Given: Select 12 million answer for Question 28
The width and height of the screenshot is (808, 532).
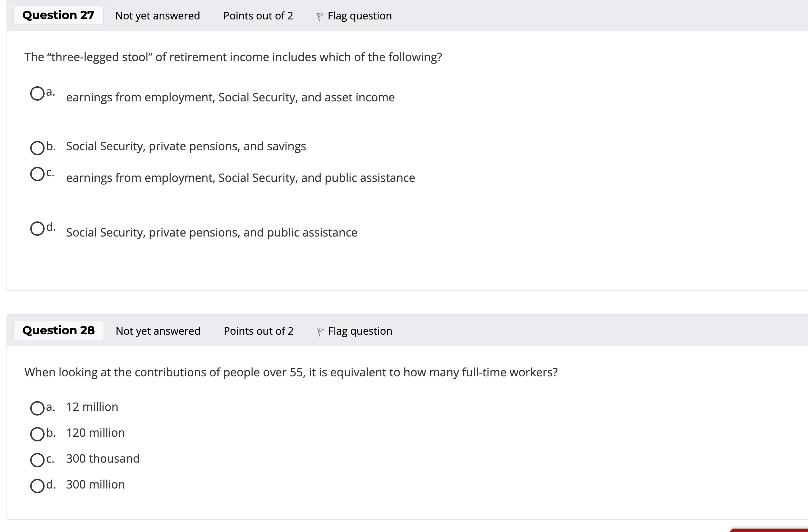Looking at the screenshot, I should tap(37, 408).
